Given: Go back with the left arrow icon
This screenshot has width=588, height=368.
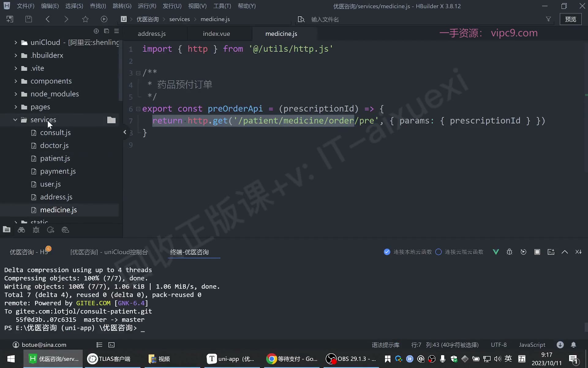Looking at the screenshot, I should point(47,19).
